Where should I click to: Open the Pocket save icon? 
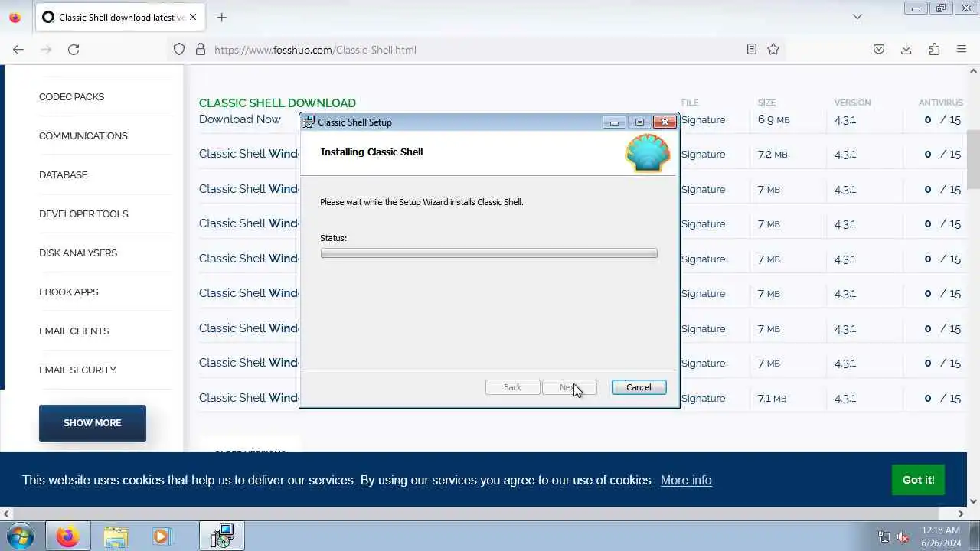(x=879, y=49)
